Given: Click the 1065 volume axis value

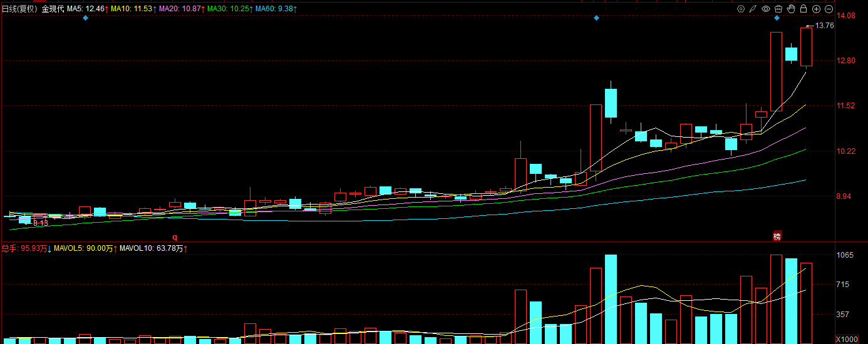Looking at the screenshot, I should [x=845, y=255].
